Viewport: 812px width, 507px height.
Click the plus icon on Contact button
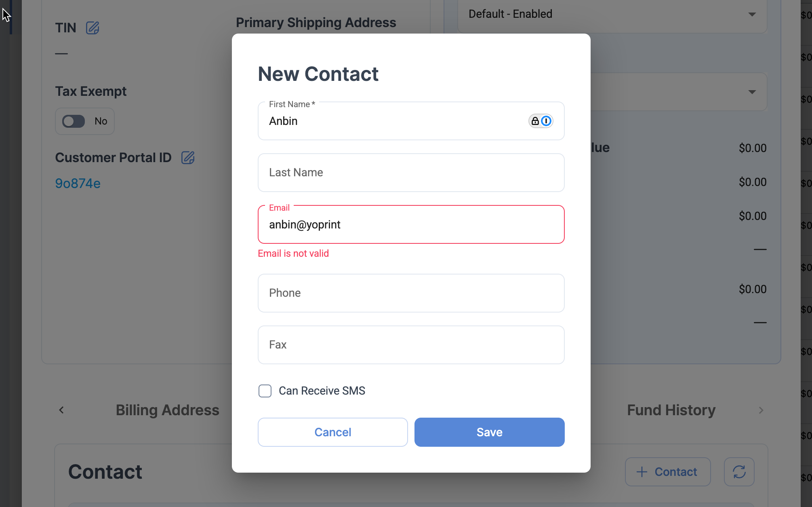point(642,472)
